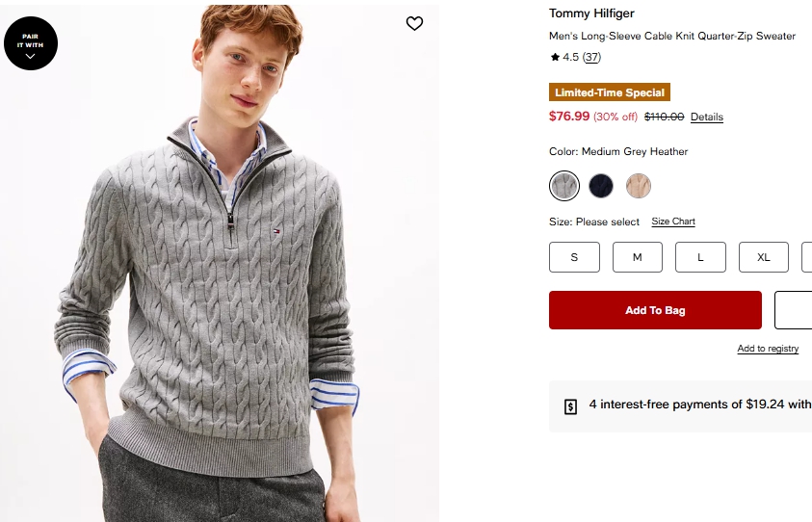Open the Pair It With panel
812x522 pixels.
(31, 43)
